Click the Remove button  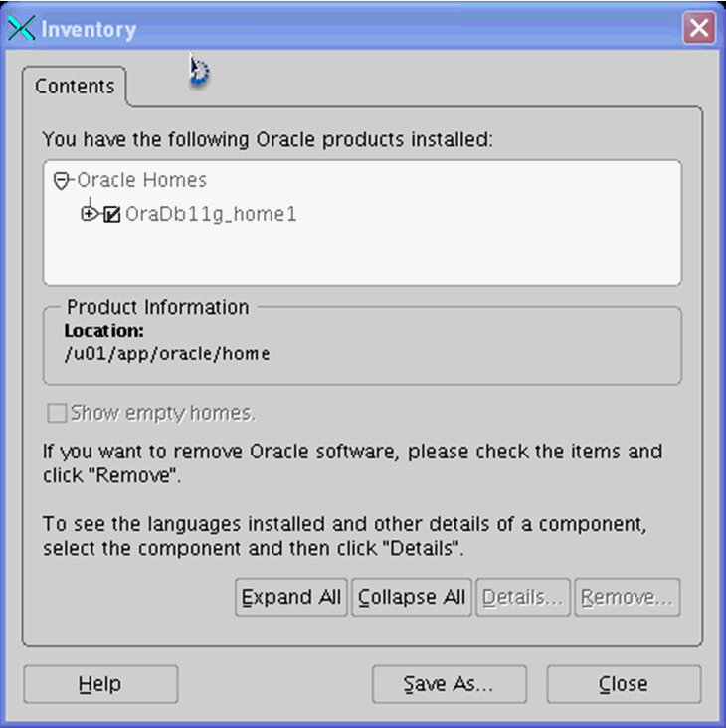tap(628, 597)
